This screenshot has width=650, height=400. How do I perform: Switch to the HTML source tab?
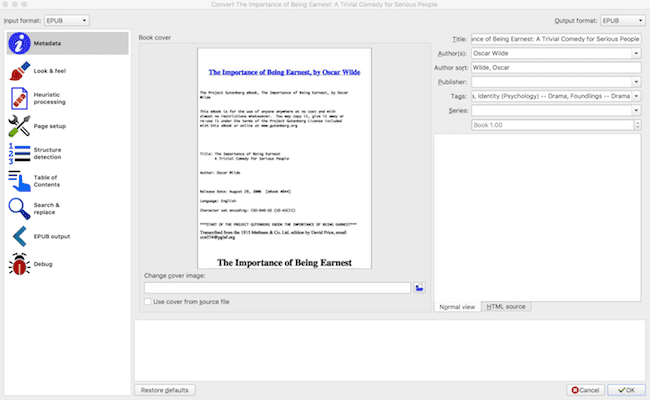pyautogui.click(x=506, y=307)
